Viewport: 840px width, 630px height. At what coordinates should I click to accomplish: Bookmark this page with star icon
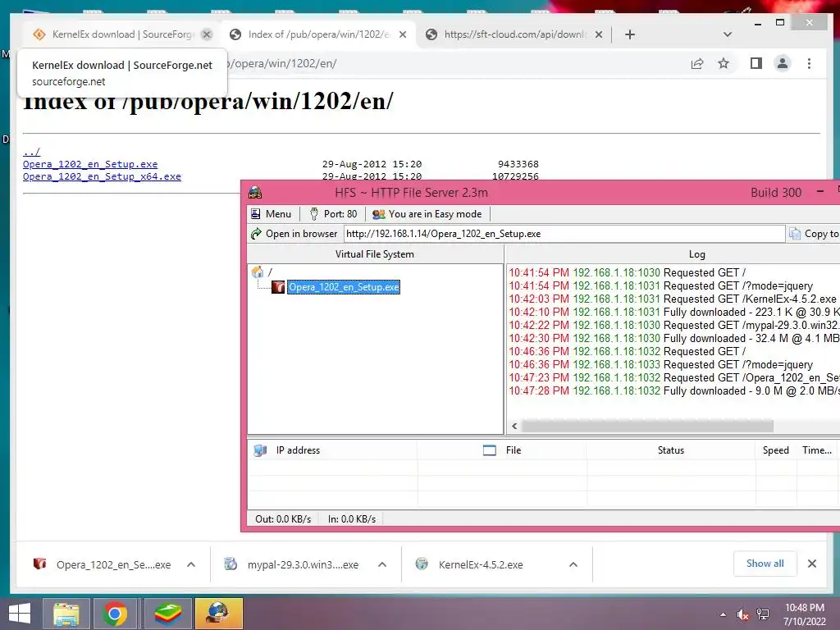point(724,64)
